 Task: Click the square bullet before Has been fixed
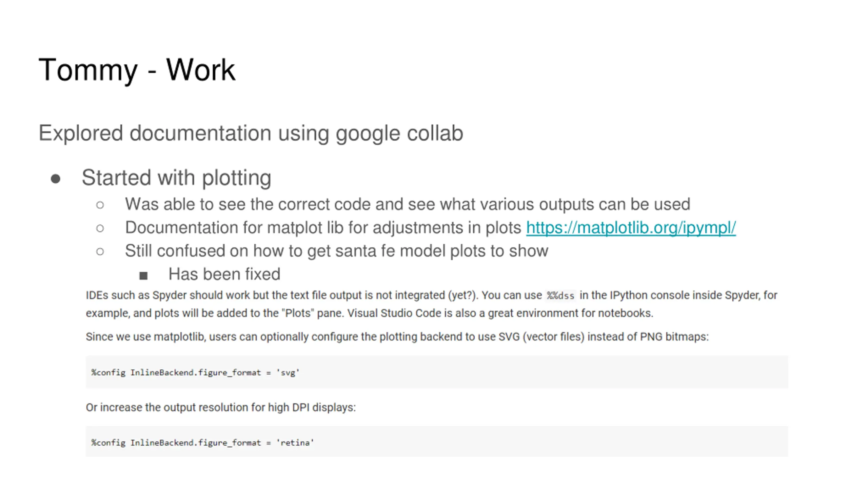(143, 276)
